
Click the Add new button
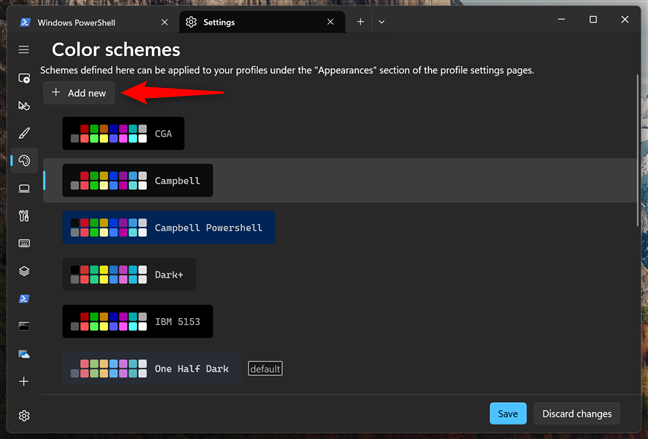pyautogui.click(x=79, y=93)
